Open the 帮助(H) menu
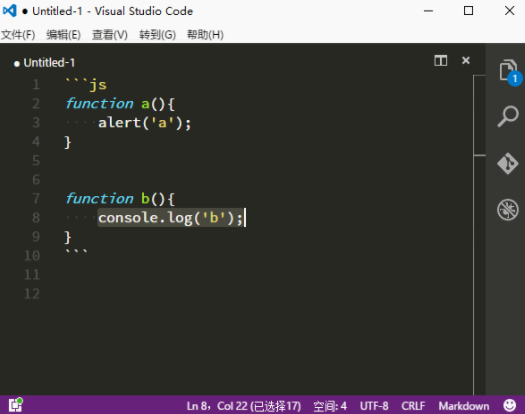Viewport: 525px width, 414px height. point(205,34)
